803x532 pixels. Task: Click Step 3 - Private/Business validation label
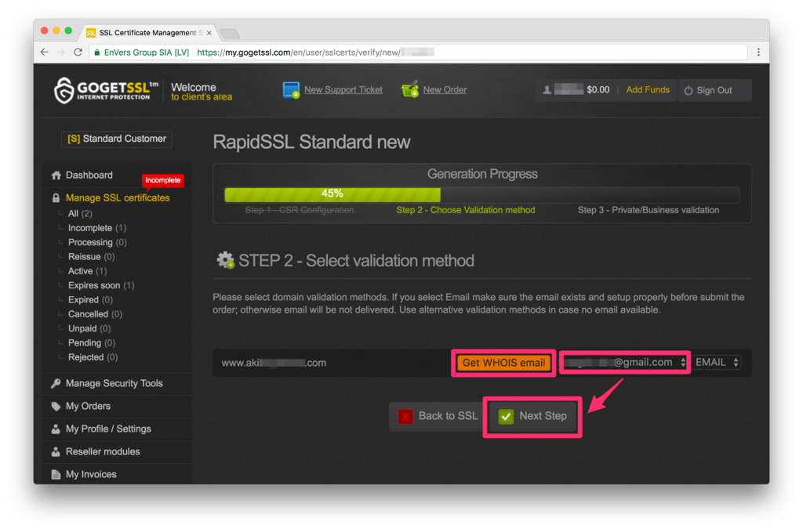649,210
